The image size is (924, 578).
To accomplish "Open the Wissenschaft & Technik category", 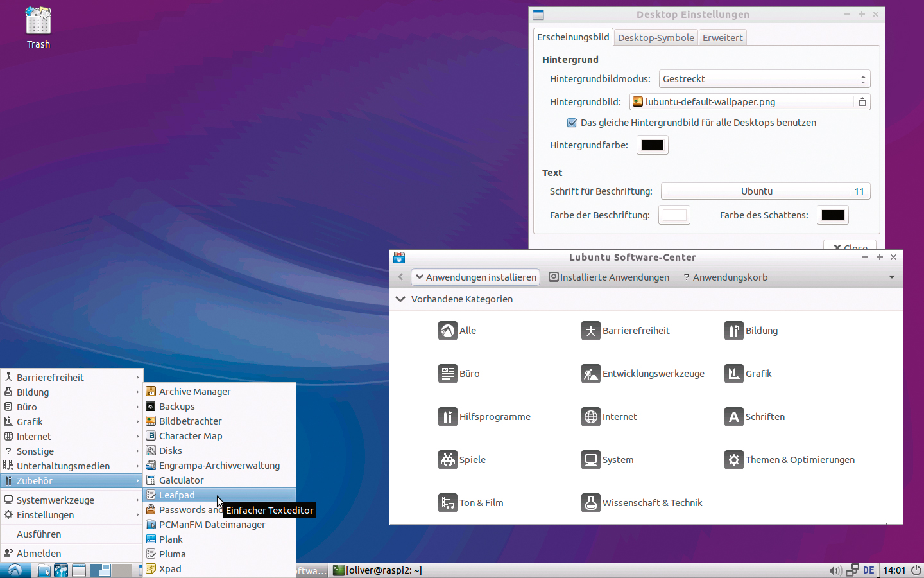I will coord(642,503).
